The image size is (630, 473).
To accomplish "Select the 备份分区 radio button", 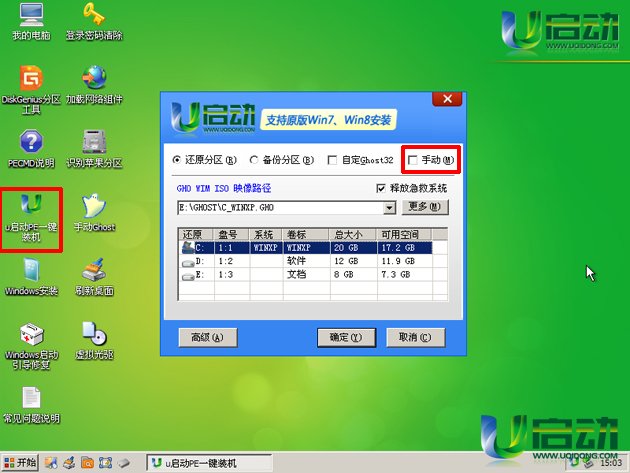I will point(254,160).
